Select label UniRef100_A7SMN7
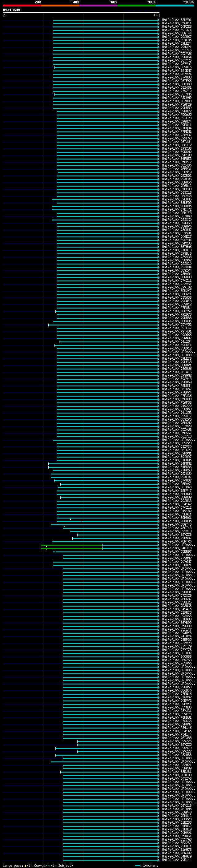Image resolution: width=197 pixels, height=868 pixels. pyautogui.click(x=177, y=558)
